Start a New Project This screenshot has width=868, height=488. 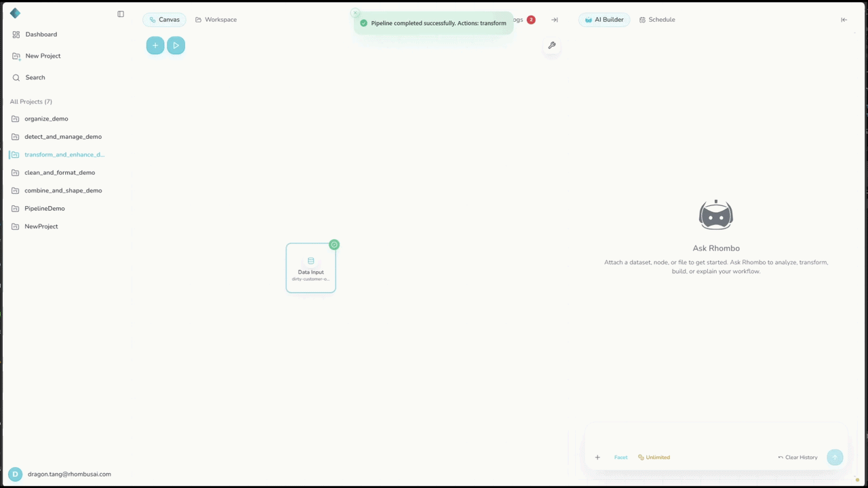tap(43, 56)
